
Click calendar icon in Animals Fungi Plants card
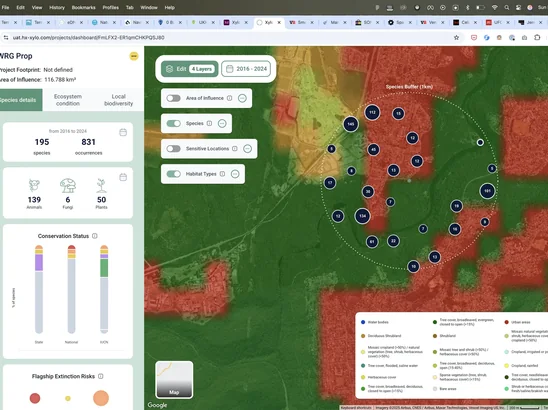click(x=123, y=177)
